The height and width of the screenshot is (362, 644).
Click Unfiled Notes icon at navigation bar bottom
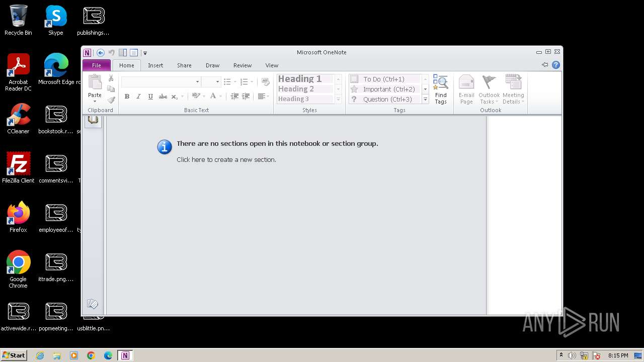(x=93, y=304)
